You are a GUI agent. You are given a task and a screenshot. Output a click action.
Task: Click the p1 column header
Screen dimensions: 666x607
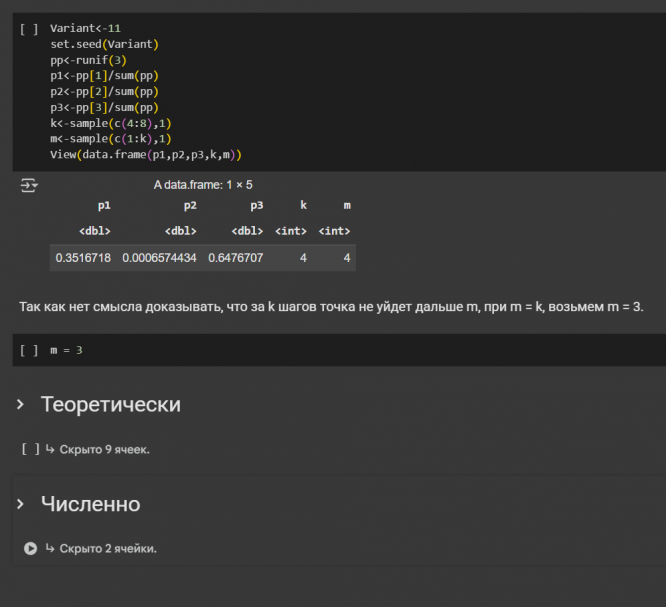[104, 205]
